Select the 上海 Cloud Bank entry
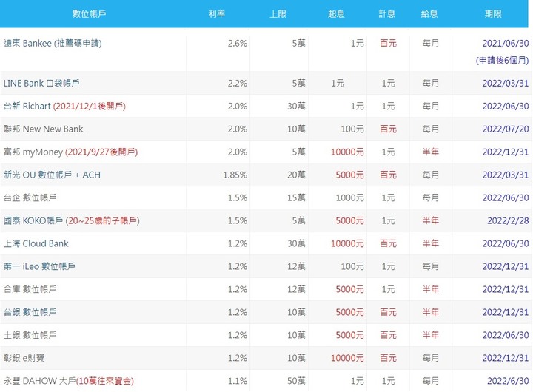Viewport: 533px width, 392px height. coord(36,243)
